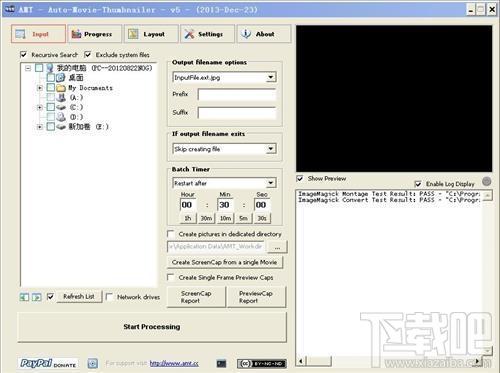The image size is (500, 373).
Task: Switch to the Layout tab
Action: pos(151,34)
